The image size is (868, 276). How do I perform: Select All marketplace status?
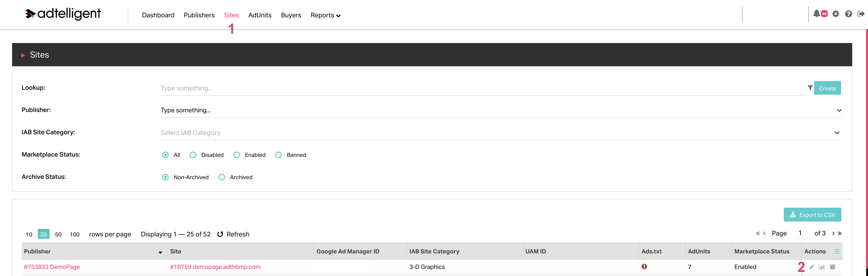click(x=165, y=155)
